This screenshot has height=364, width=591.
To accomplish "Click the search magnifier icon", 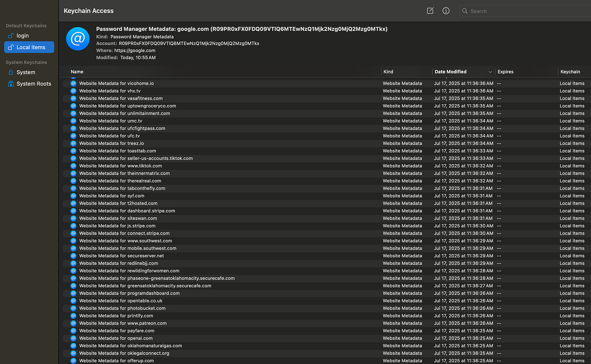I will [465, 11].
